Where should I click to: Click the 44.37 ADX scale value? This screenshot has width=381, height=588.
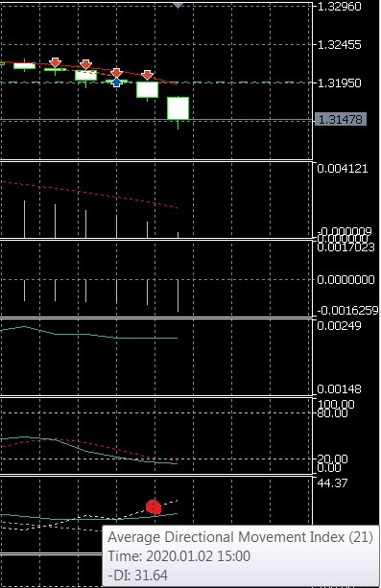(x=332, y=483)
